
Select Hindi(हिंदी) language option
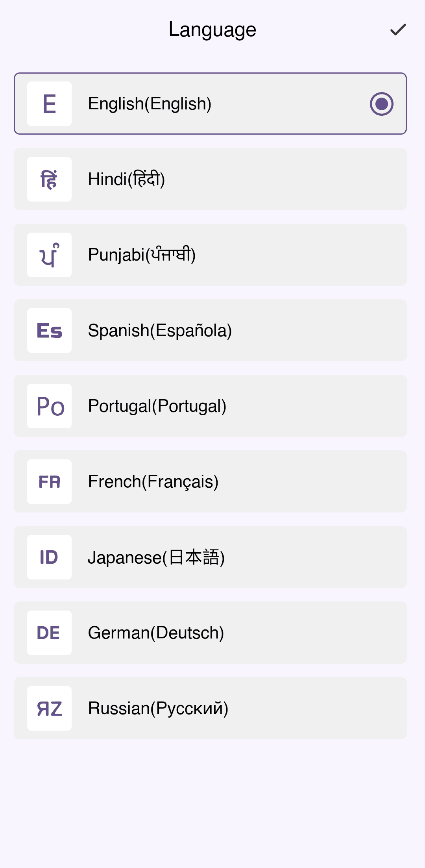point(126,180)
